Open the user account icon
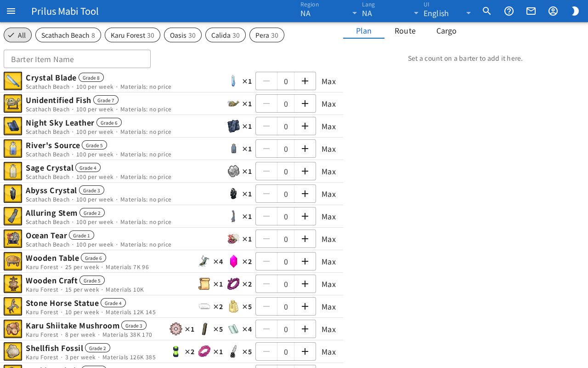 pos(553,11)
